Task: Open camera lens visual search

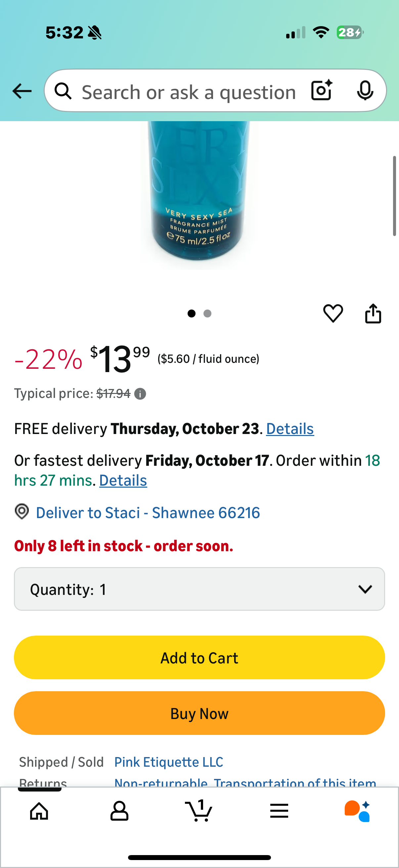Action: click(x=322, y=90)
